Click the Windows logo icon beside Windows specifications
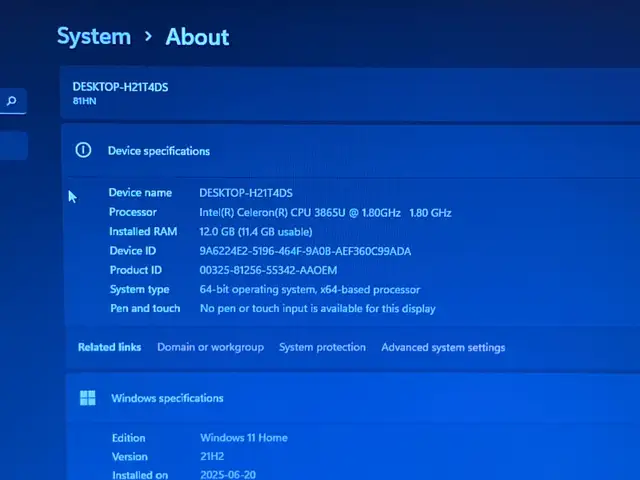This screenshot has width=640, height=480. click(x=88, y=398)
